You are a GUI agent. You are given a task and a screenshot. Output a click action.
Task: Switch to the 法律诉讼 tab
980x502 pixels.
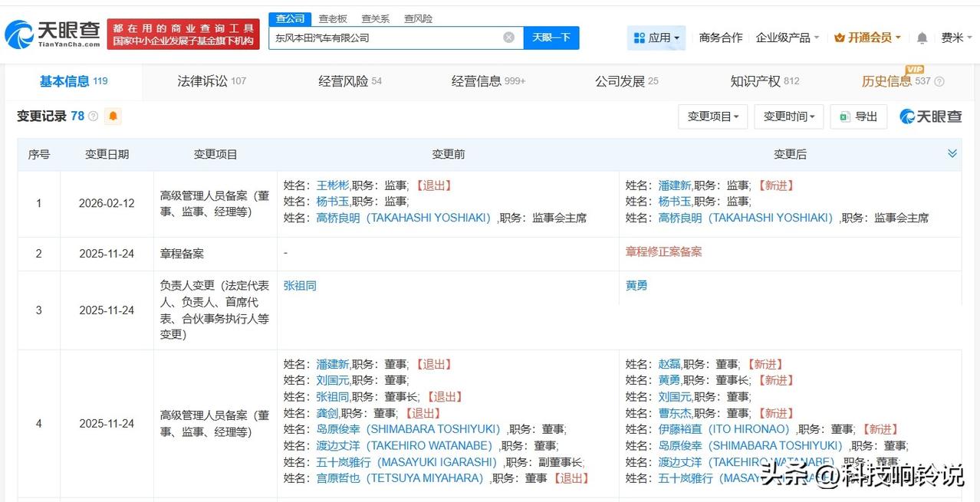[x=212, y=81]
